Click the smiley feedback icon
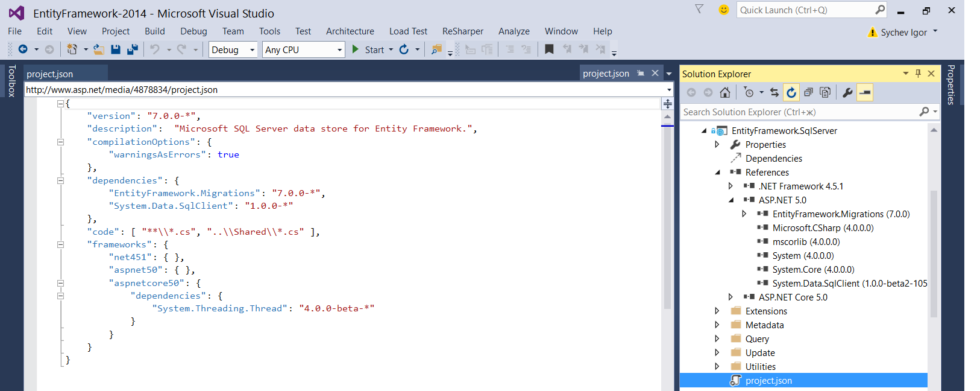 click(x=724, y=10)
